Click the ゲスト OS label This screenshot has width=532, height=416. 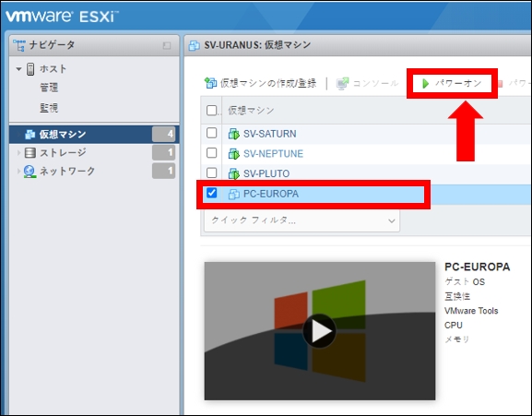coord(465,281)
